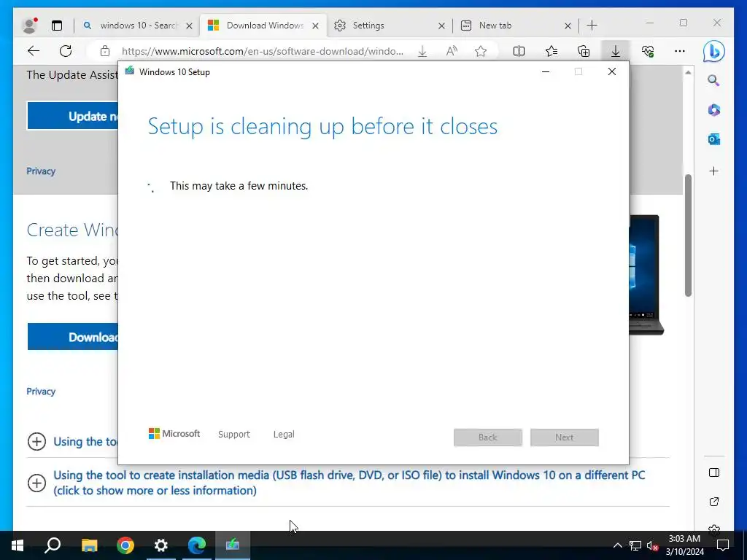The height and width of the screenshot is (560, 747).
Task: Open the Windows Start menu
Action: click(x=18, y=545)
